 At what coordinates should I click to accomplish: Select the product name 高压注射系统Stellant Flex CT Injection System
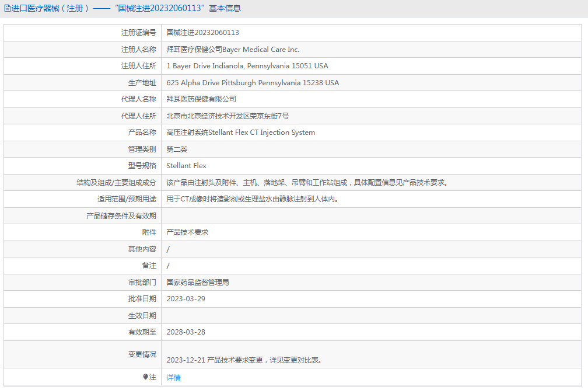tap(241, 133)
